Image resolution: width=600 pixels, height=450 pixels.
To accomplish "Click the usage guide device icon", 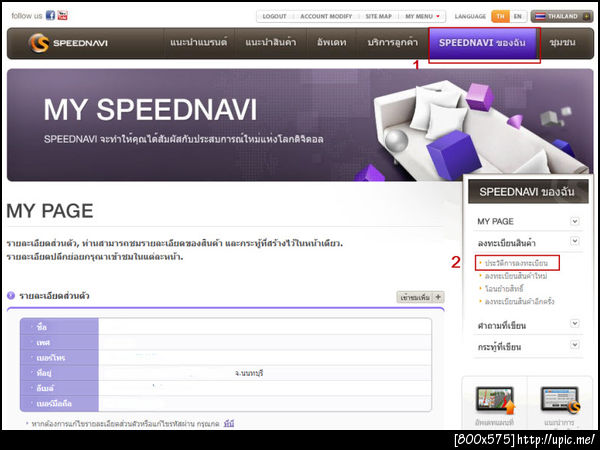I will click(560, 400).
